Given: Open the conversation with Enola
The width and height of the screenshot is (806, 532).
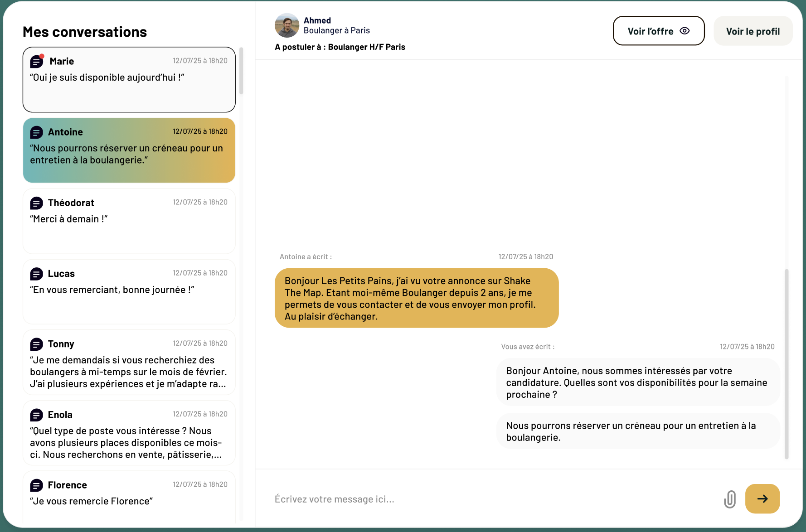Looking at the screenshot, I should click(x=129, y=433).
